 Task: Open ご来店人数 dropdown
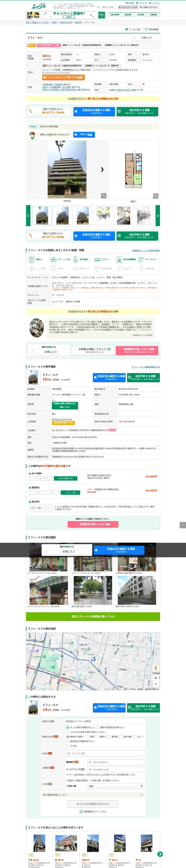(x=115, y=786)
